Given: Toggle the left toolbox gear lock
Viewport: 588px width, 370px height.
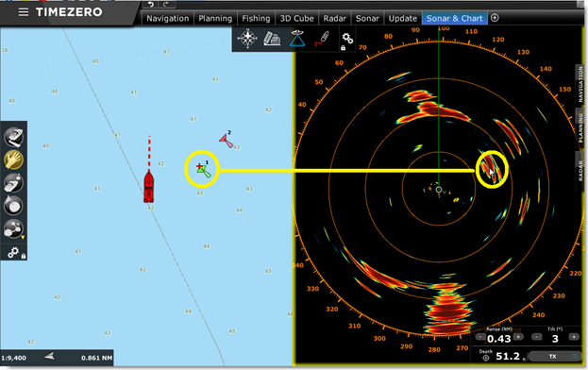Looking at the screenshot, I should click(x=16, y=253).
